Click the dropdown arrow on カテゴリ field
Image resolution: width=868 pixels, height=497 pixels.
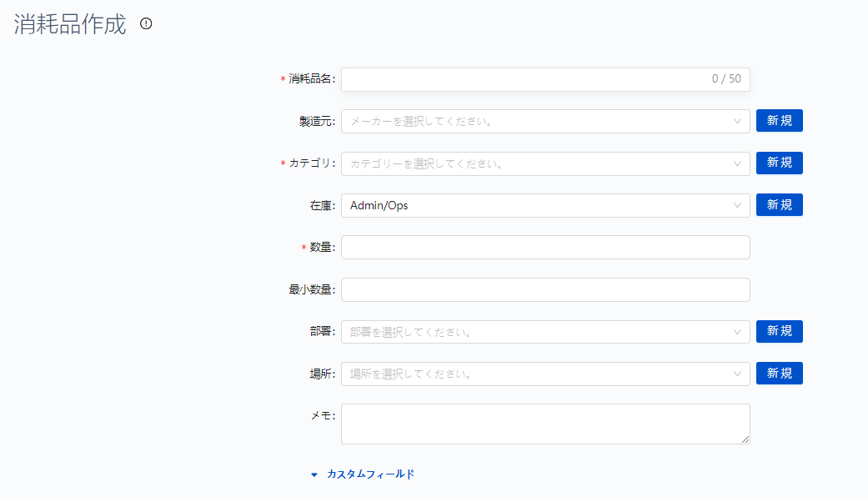[737, 163]
